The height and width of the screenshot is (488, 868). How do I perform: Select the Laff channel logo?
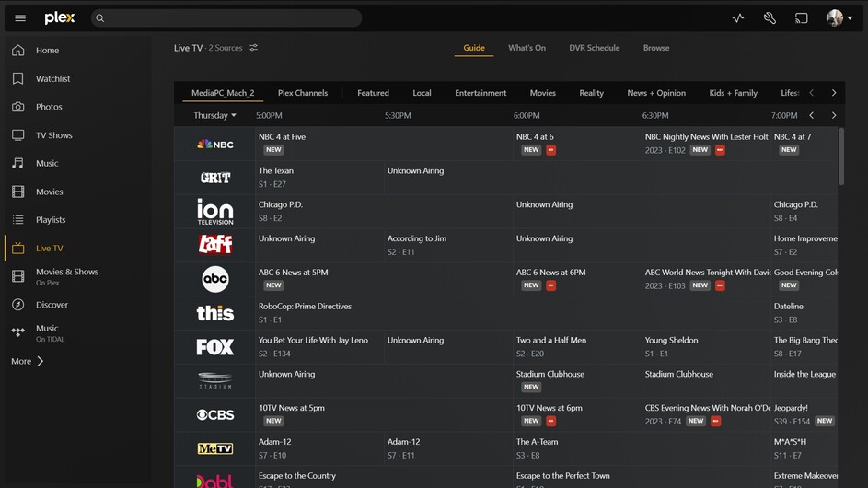[215, 244]
